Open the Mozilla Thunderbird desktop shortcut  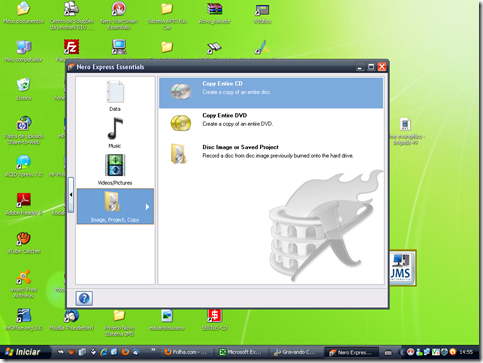pyautogui.click(x=71, y=319)
